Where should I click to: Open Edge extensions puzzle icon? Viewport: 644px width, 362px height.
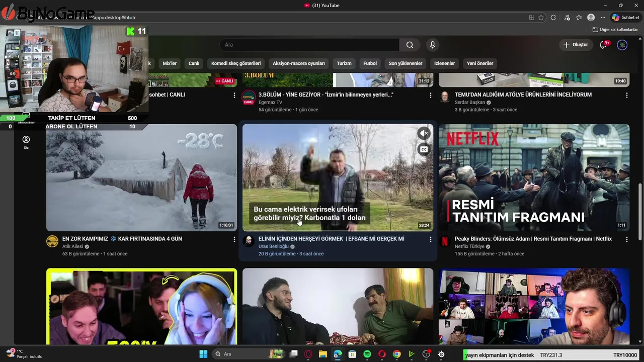(x=553, y=17)
